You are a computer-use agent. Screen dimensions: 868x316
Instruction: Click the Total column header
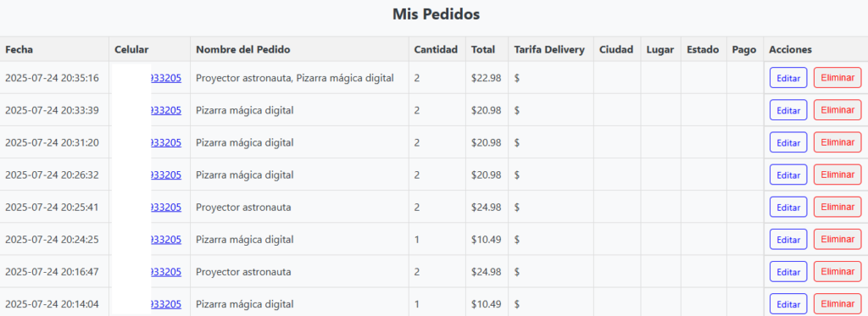[x=483, y=49]
